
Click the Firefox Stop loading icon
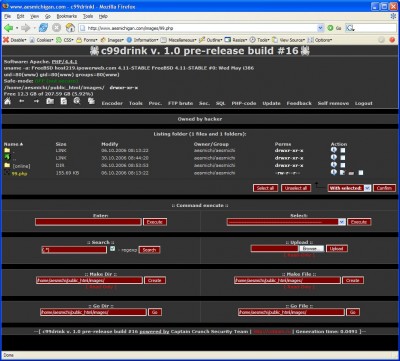click(56, 28)
